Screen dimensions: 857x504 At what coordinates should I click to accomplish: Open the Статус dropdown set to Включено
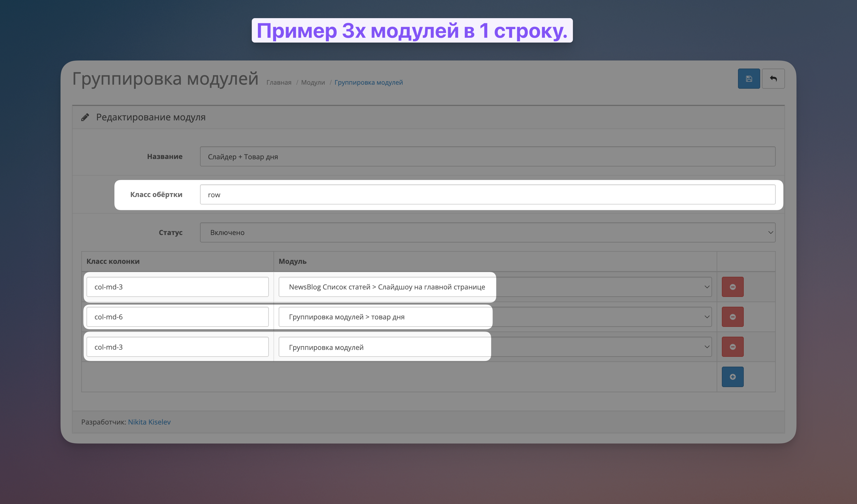coord(488,232)
